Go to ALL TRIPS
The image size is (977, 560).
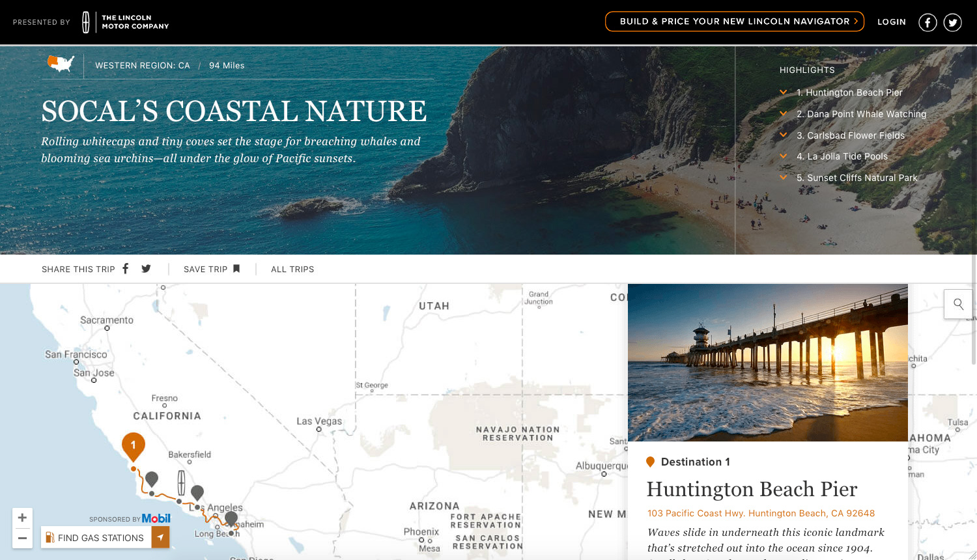pyautogui.click(x=292, y=269)
